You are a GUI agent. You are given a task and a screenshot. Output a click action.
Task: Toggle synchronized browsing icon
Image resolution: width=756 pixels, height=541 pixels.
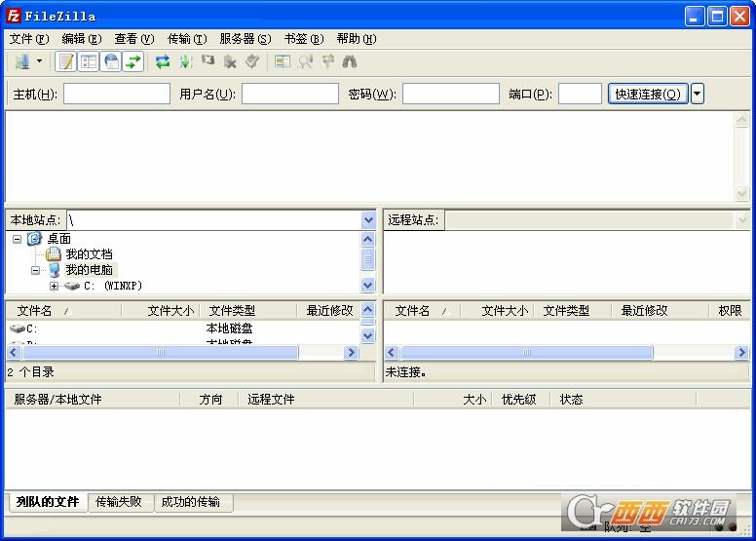point(327,61)
